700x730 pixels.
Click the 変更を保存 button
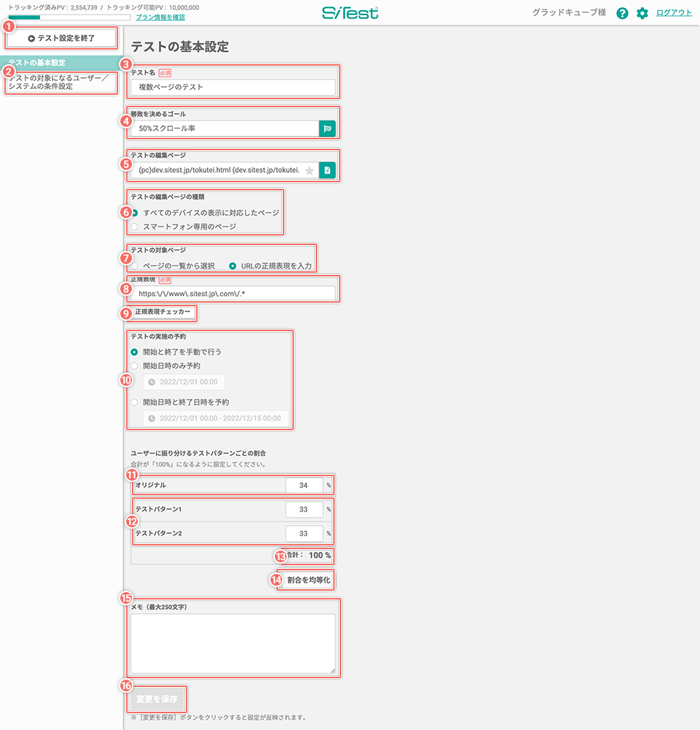coord(157,699)
